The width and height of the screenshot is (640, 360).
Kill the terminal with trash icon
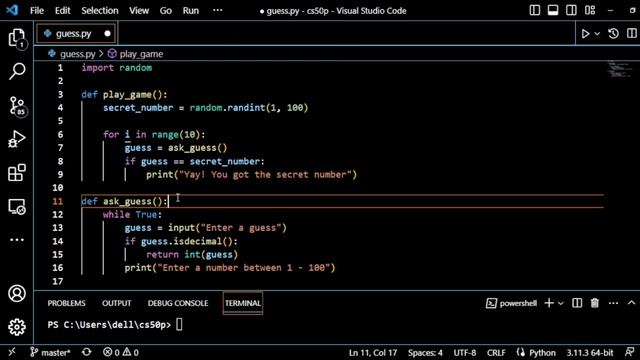click(595, 303)
